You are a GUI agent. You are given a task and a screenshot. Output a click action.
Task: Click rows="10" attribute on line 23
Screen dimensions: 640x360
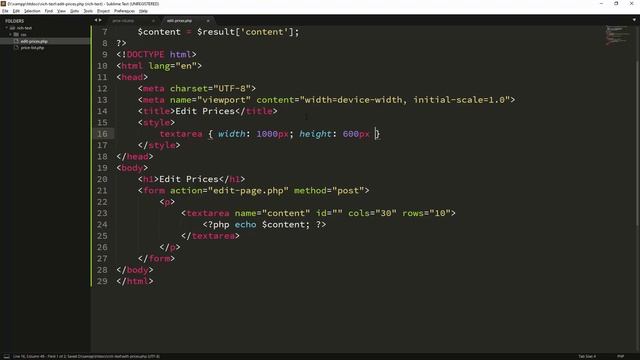426,213
